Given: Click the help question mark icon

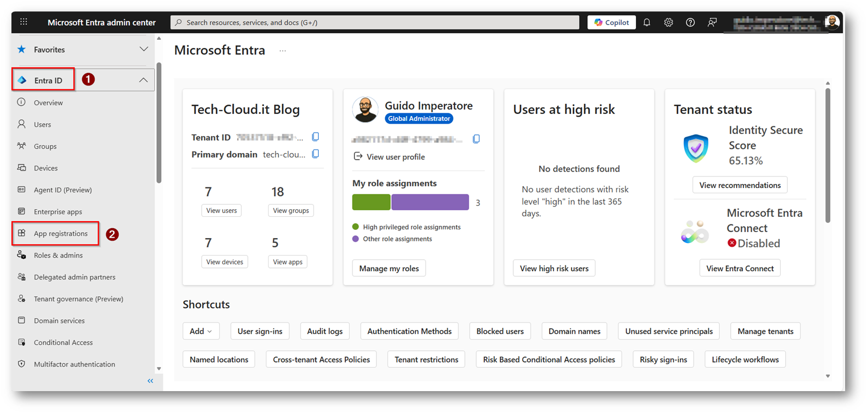Looking at the screenshot, I should [690, 22].
